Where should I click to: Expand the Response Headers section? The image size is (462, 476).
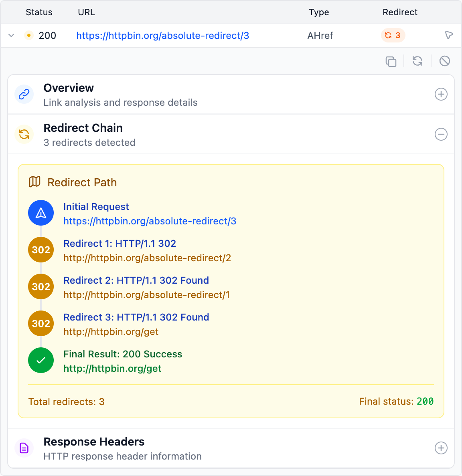[x=441, y=448]
